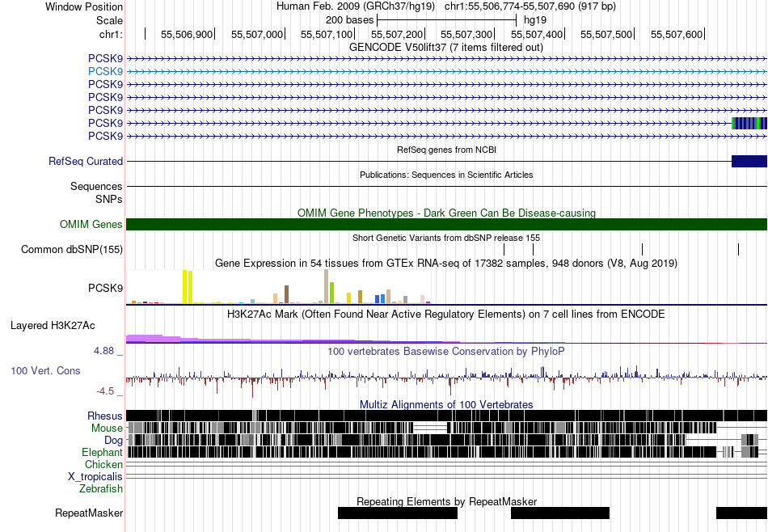Click the PCSK9 GTEx expression label

point(105,288)
